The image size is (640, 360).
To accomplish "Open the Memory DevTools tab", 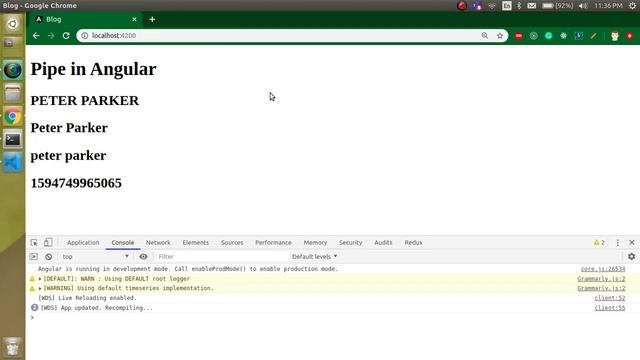I will (316, 242).
